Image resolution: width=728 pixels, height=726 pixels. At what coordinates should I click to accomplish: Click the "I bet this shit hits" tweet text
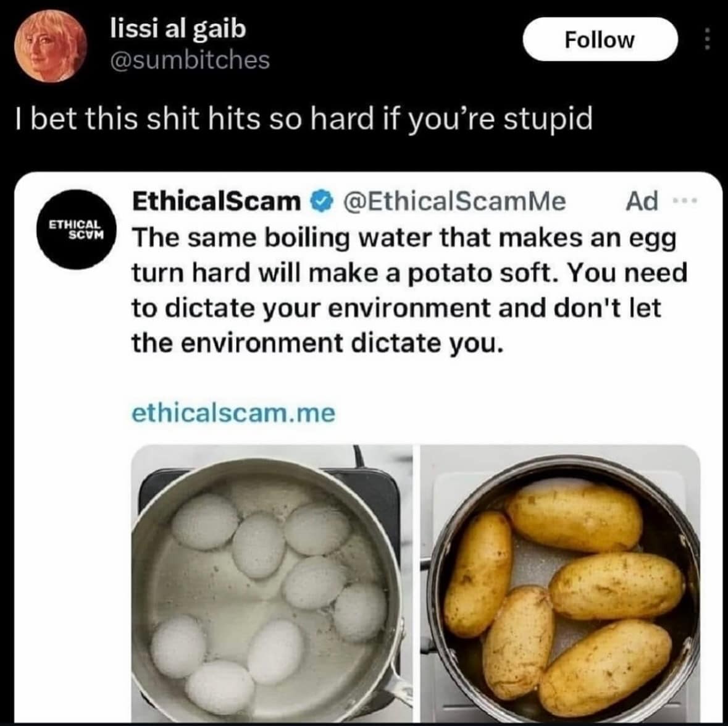[303, 118]
